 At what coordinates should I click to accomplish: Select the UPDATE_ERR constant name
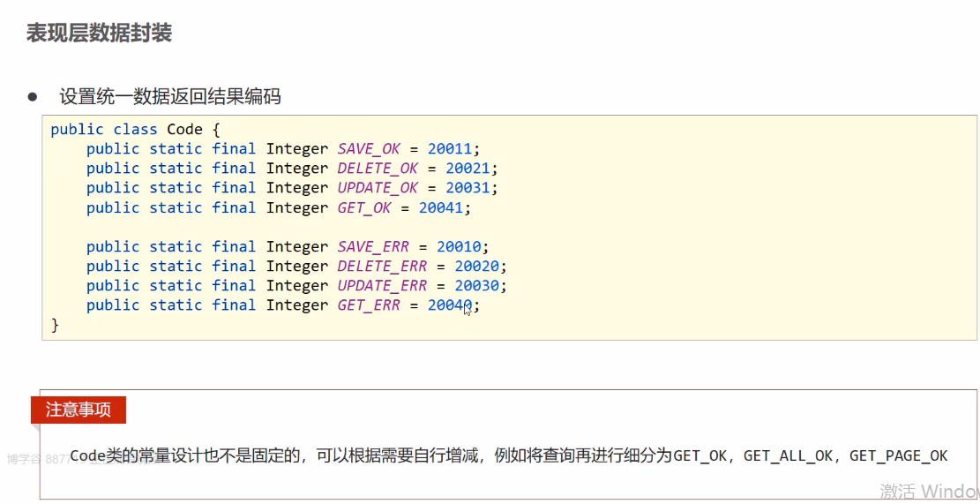382,286
